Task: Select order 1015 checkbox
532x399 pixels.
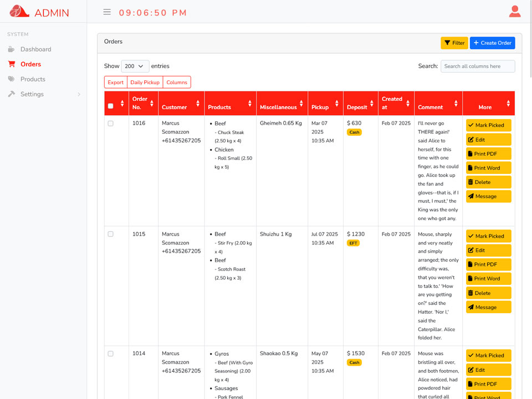Action: point(111,234)
